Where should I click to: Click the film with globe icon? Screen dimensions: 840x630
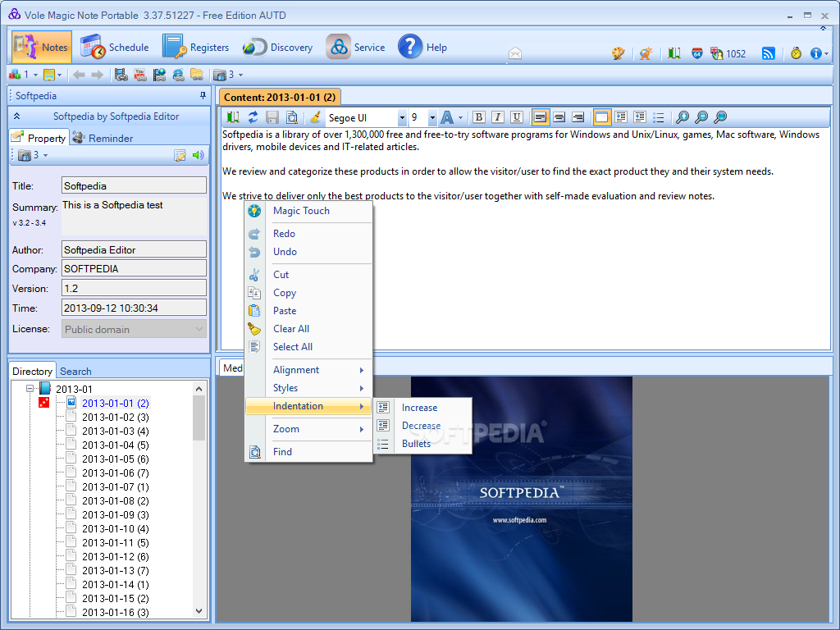[x=159, y=75]
